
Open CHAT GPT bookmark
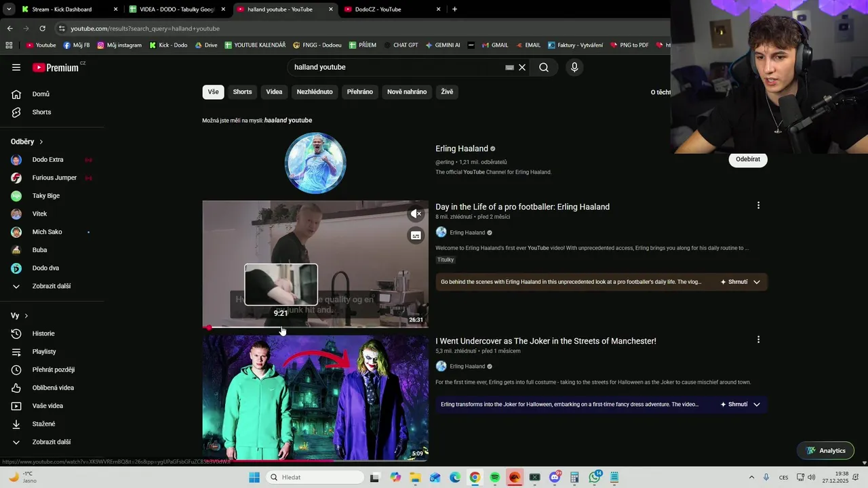tap(400, 45)
